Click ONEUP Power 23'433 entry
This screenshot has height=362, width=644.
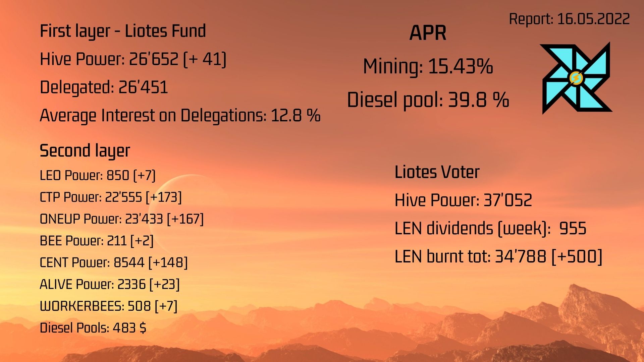click(121, 219)
